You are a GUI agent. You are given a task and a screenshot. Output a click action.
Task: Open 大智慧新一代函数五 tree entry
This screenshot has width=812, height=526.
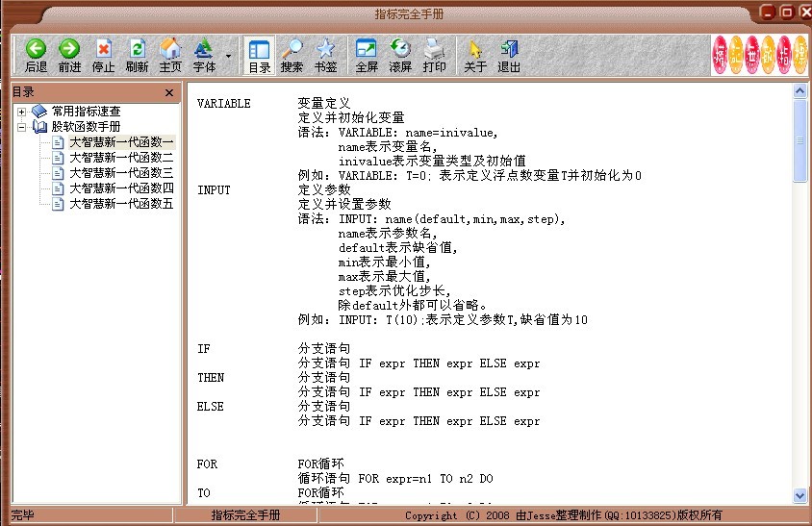tap(120, 204)
